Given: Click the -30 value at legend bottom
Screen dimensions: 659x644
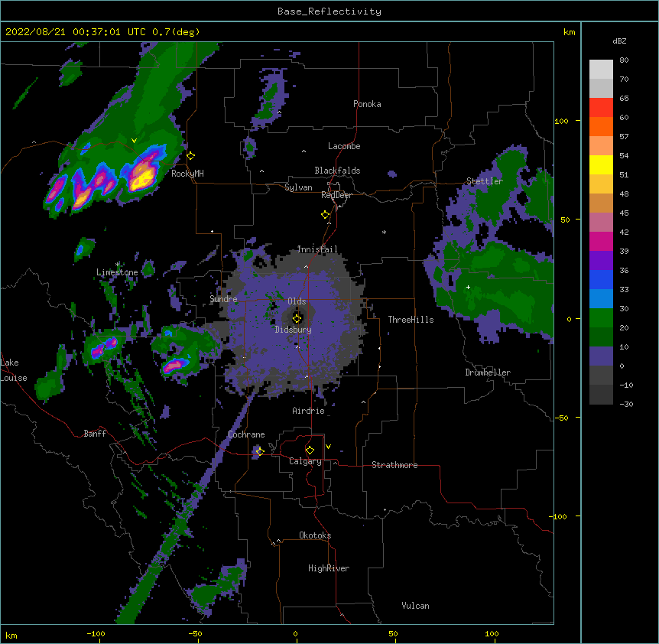Looking at the screenshot, I should tap(626, 404).
